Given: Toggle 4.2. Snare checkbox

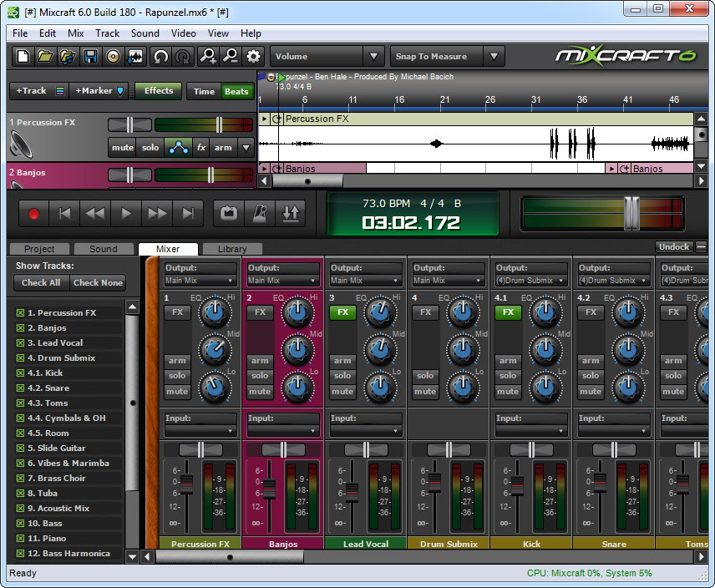Looking at the screenshot, I should tap(20, 388).
